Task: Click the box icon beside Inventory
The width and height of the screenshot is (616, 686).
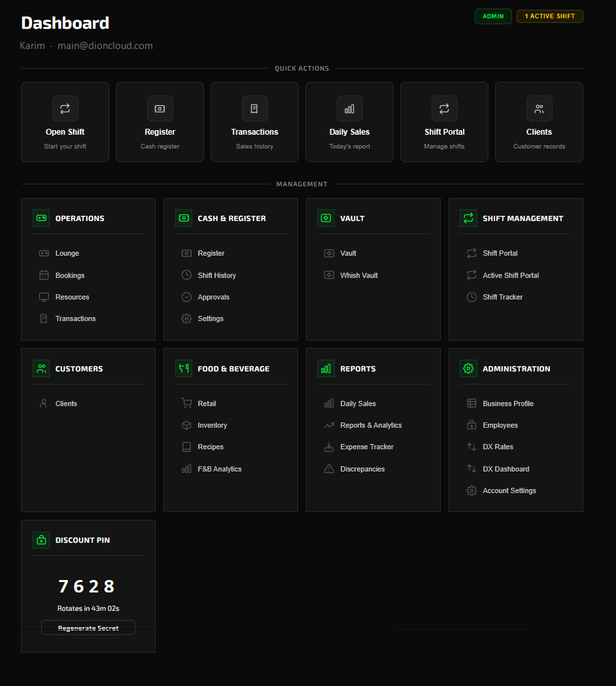Action: coord(186,425)
